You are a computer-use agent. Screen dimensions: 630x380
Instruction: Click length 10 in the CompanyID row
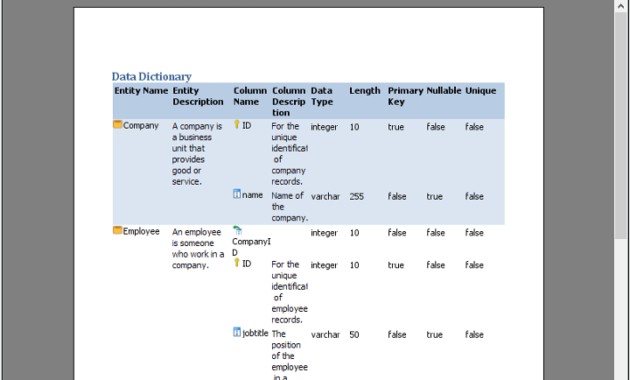click(x=354, y=233)
